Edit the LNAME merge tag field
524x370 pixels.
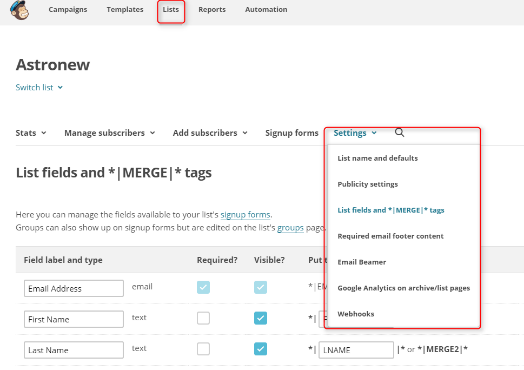(356, 350)
